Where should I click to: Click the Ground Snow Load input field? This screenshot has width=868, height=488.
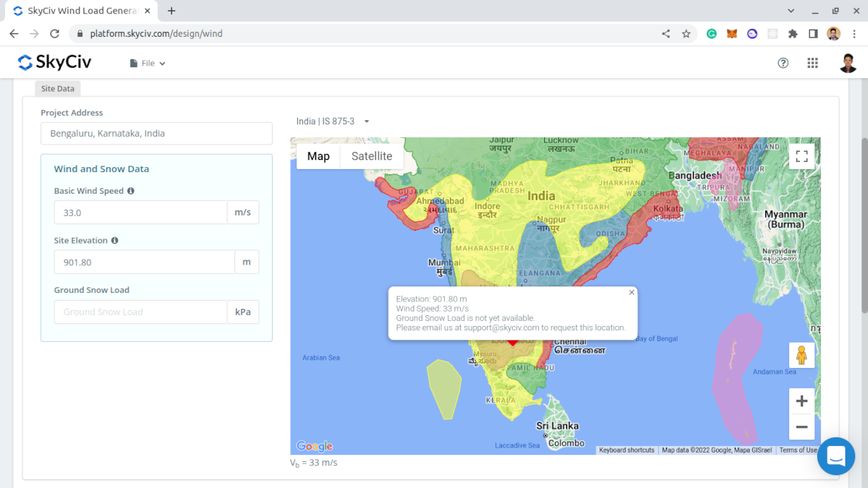pos(140,312)
